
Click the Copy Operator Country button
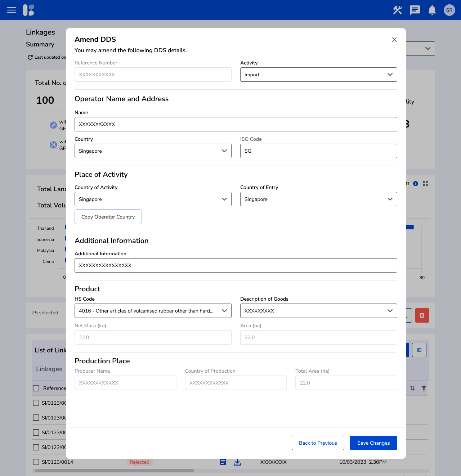coord(108,217)
